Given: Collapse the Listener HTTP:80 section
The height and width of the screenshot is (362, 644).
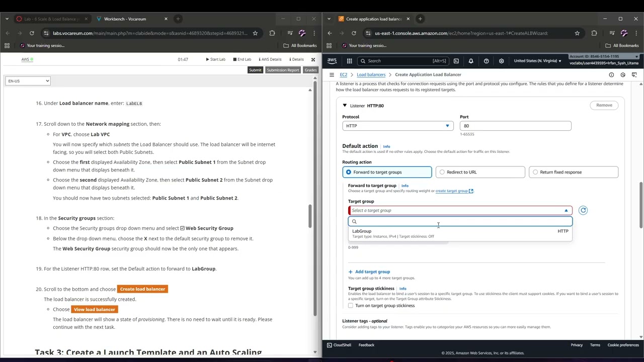Looking at the screenshot, I should coord(345,106).
